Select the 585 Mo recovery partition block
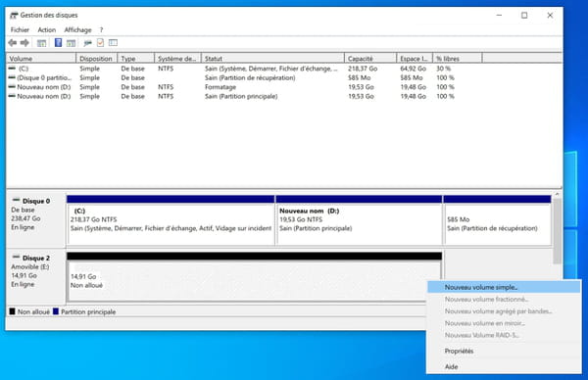The height and width of the screenshot is (380, 588). (x=497, y=220)
